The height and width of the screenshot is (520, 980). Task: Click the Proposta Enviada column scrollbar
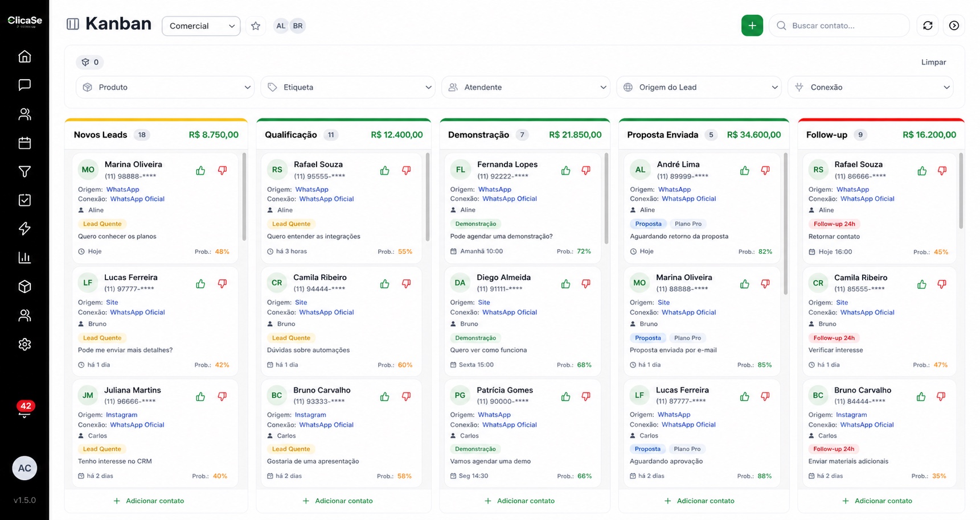pos(786,223)
